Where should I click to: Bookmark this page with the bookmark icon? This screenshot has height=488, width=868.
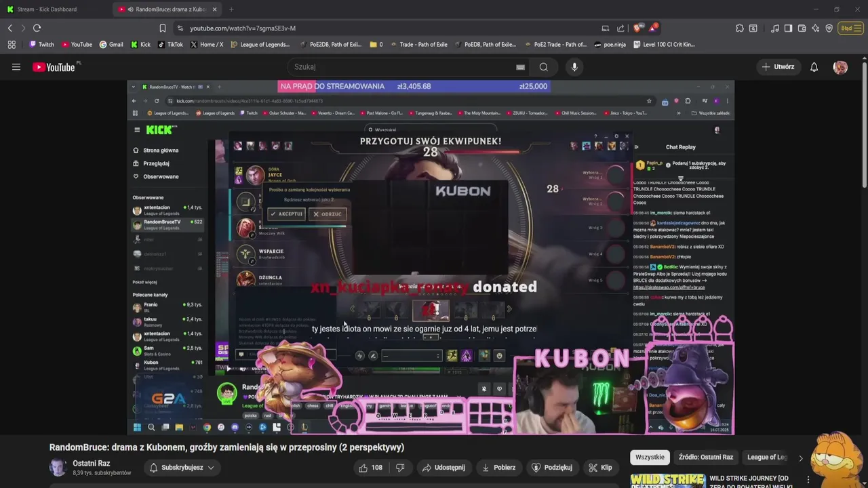(x=162, y=28)
